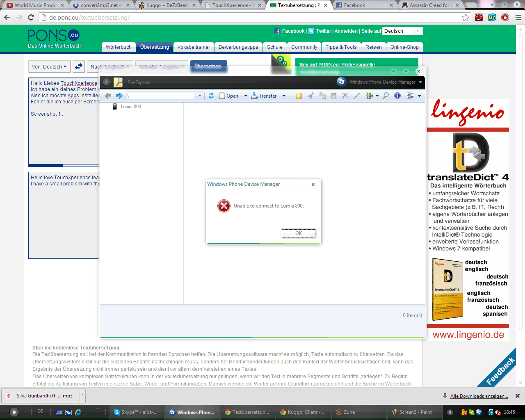Click the Rename pencil icon
Viewport: 525px width, 420px height.
pos(357,96)
